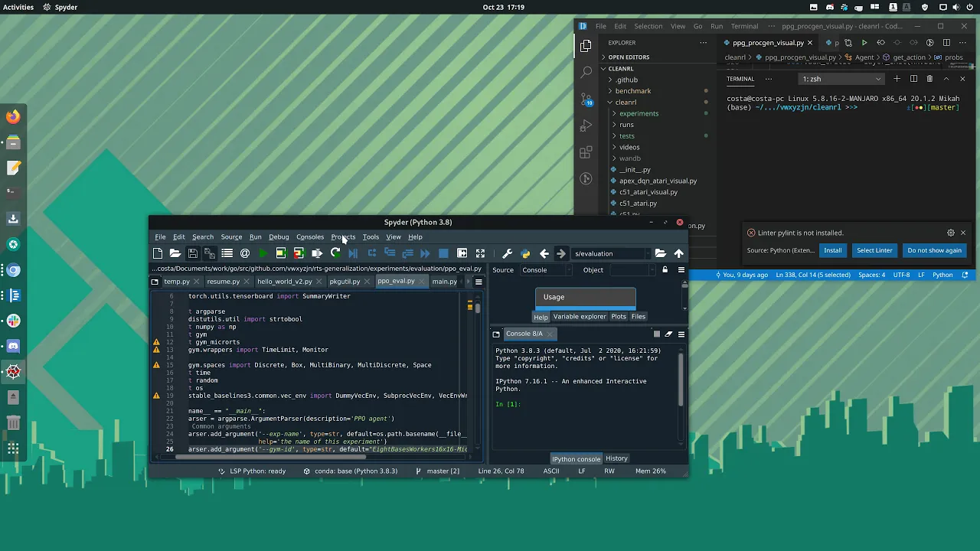Stop debugging with the blue square icon
The width and height of the screenshot is (980, 551).
[x=443, y=253]
